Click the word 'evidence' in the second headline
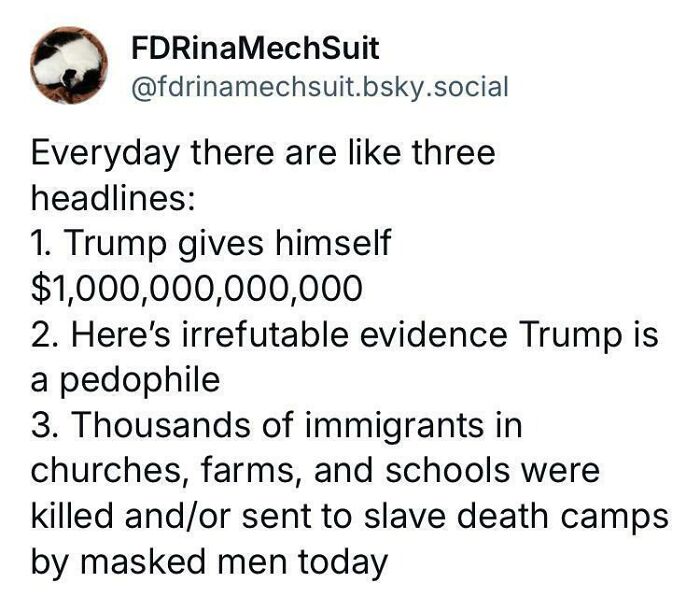700x597 pixels. [433, 335]
